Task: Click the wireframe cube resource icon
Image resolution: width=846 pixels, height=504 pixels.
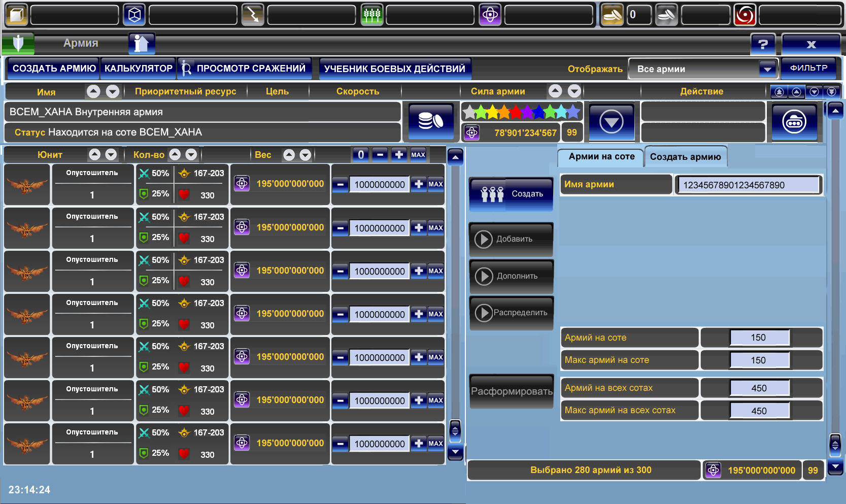Action: point(134,15)
